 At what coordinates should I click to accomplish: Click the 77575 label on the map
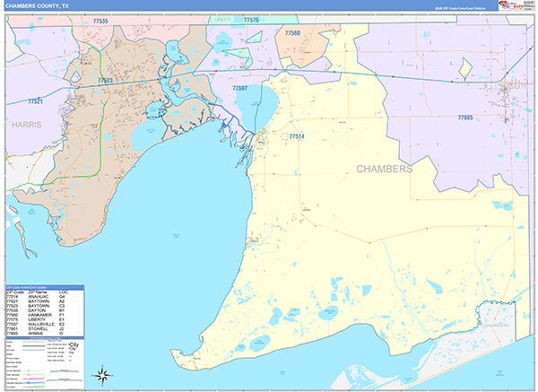pyautogui.click(x=251, y=20)
